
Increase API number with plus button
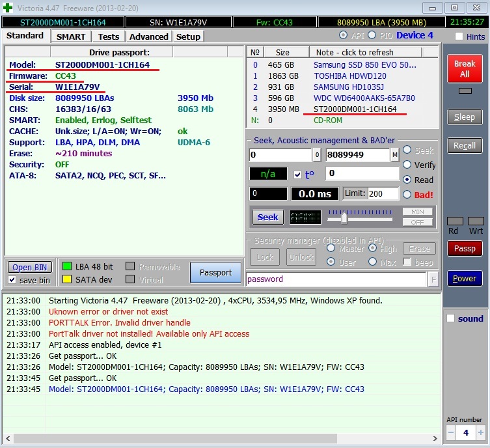point(480,432)
